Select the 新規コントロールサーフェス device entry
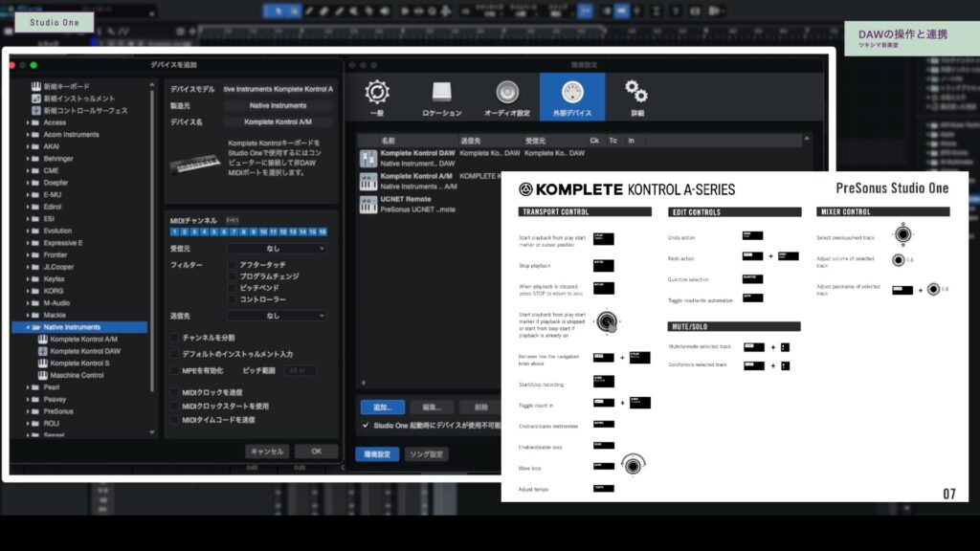This screenshot has width=980, height=551. tap(79, 111)
